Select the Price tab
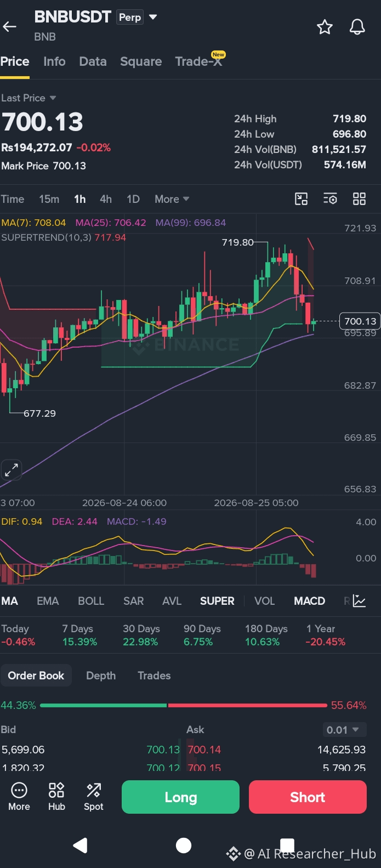Image resolution: width=381 pixels, height=868 pixels. point(15,61)
